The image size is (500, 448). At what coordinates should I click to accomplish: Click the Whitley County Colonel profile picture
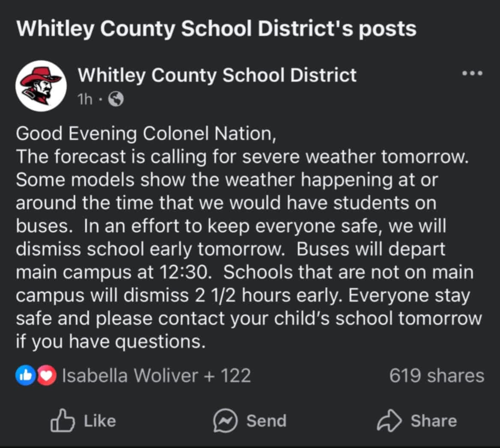coord(41,86)
